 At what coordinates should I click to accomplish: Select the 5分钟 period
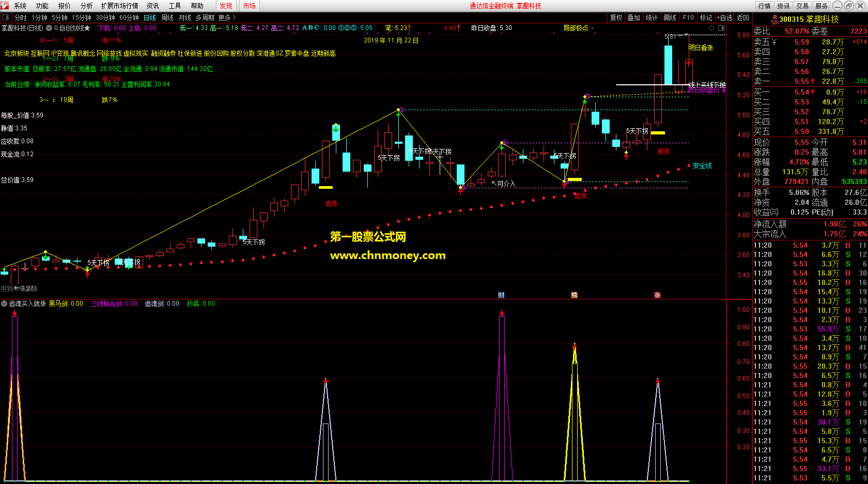[x=59, y=18]
